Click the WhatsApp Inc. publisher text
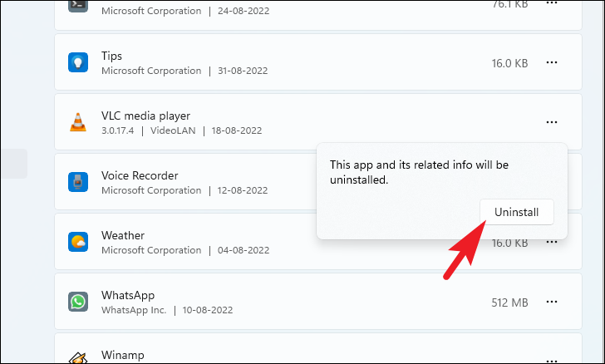Image resolution: width=605 pixels, height=364 pixels. pos(134,310)
